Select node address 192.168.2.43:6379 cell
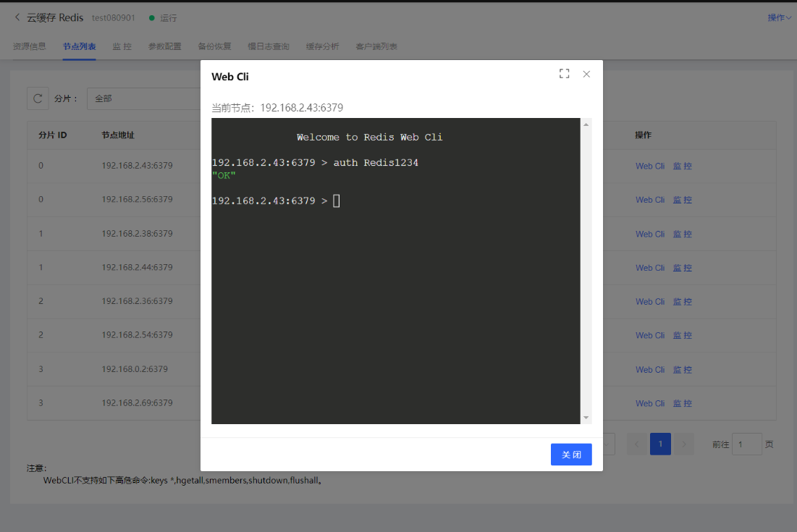The width and height of the screenshot is (797, 532). pos(138,166)
